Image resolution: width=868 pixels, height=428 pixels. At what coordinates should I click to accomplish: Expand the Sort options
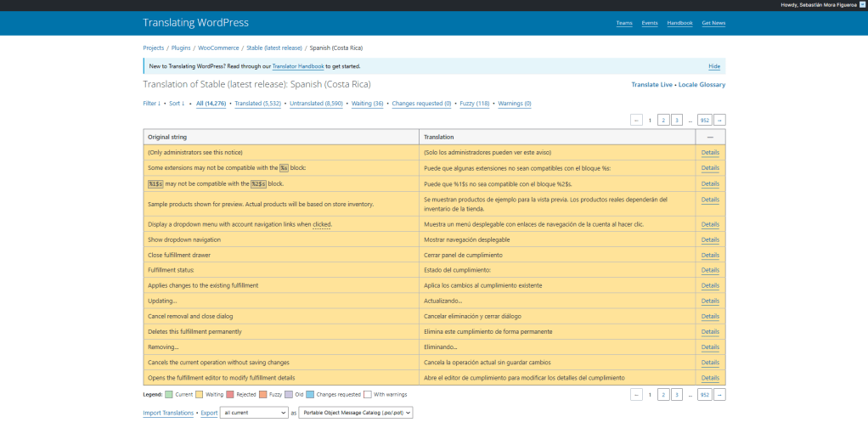pos(177,104)
